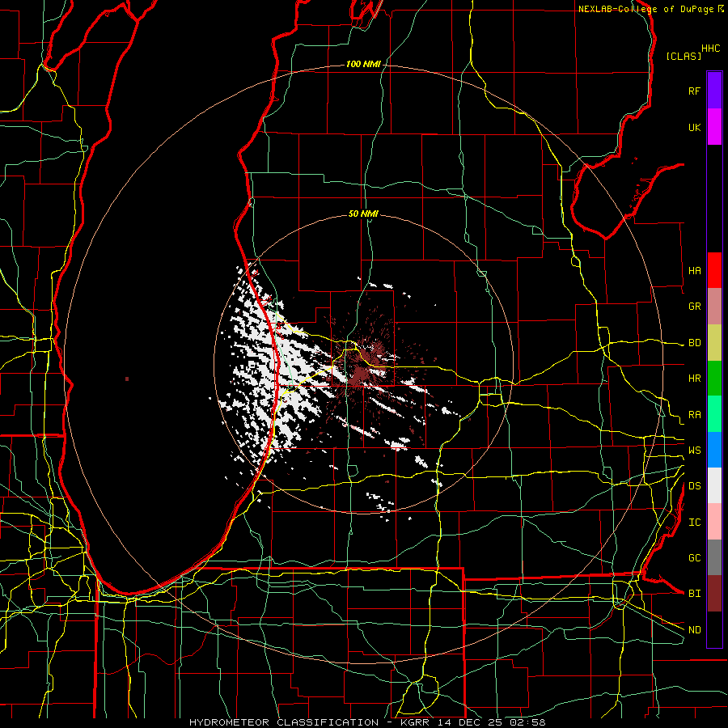Click the HR legend label

(x=694, y=379)
